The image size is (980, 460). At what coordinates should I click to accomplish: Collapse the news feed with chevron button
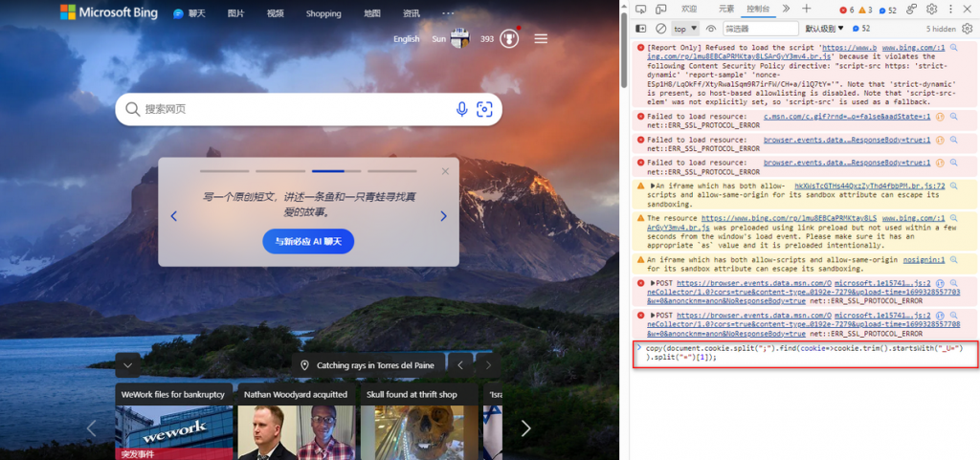point(128,365)
